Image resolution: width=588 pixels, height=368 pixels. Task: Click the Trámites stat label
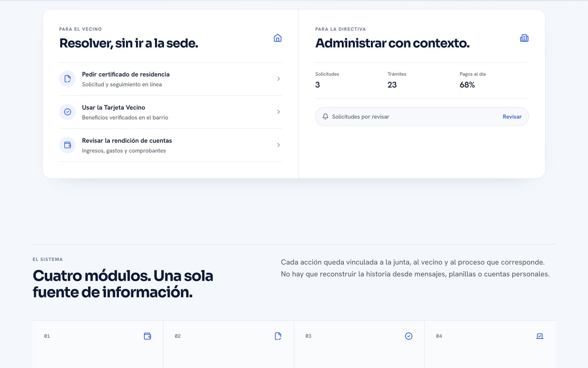point(397,74)
